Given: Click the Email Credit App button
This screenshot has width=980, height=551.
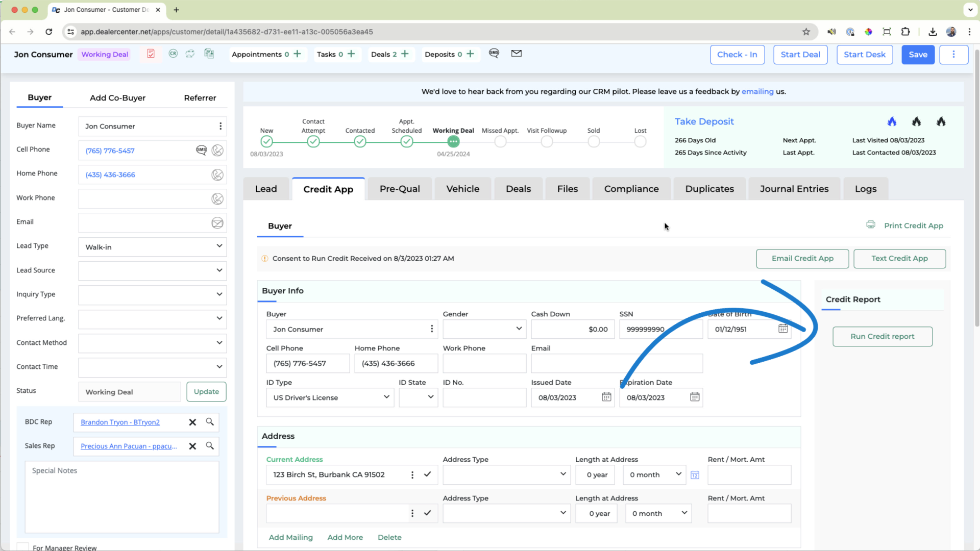Looking at the screenshot, I should point(802,258).
